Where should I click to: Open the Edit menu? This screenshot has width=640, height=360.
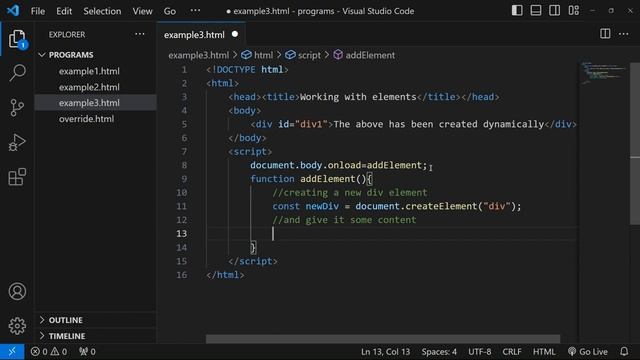pyautogui.click(x=64, y=11)
